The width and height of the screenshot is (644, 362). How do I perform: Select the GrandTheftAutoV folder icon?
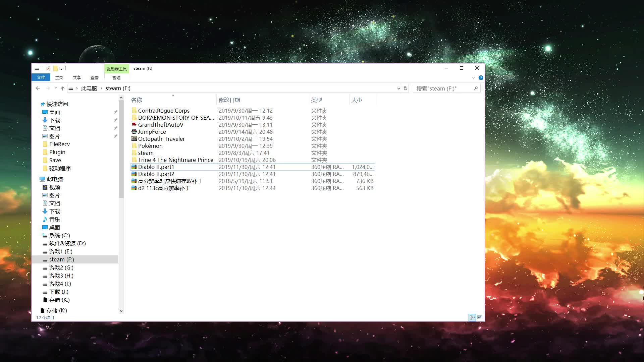pyautogui.click(x=134, y=125)
